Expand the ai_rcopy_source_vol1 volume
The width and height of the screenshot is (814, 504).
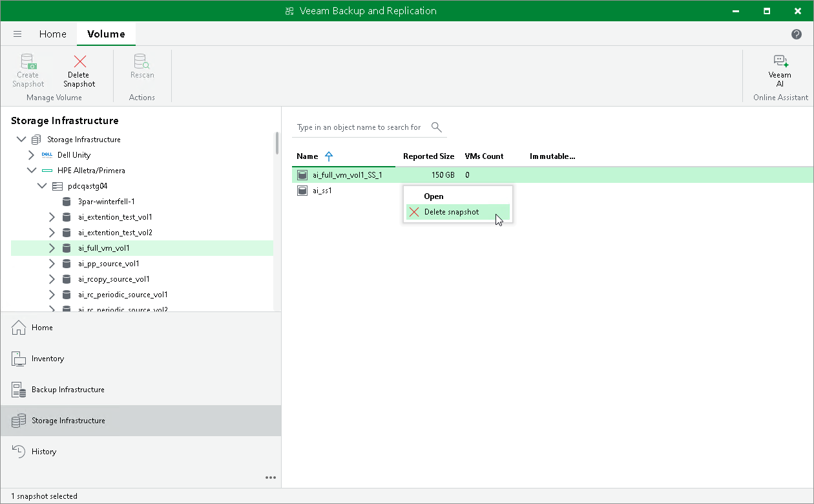pos(52,279)
